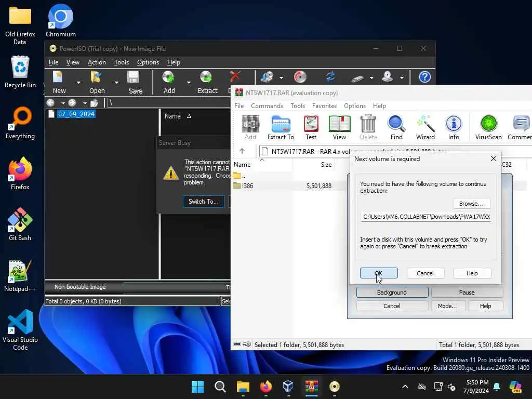This screenshot has width=532, height=399.
Task: Click Help in Next volume is required dialog
Action: 472,273
